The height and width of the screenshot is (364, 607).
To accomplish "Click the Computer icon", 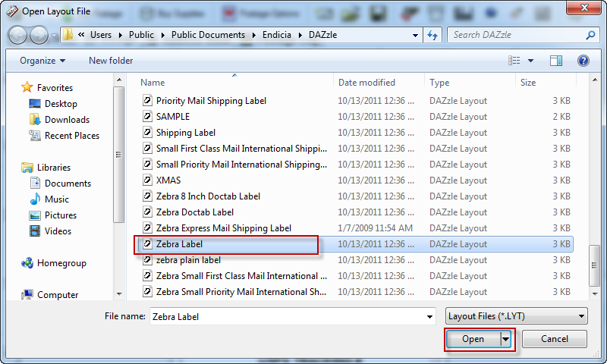I will click(x=27, y=295).
